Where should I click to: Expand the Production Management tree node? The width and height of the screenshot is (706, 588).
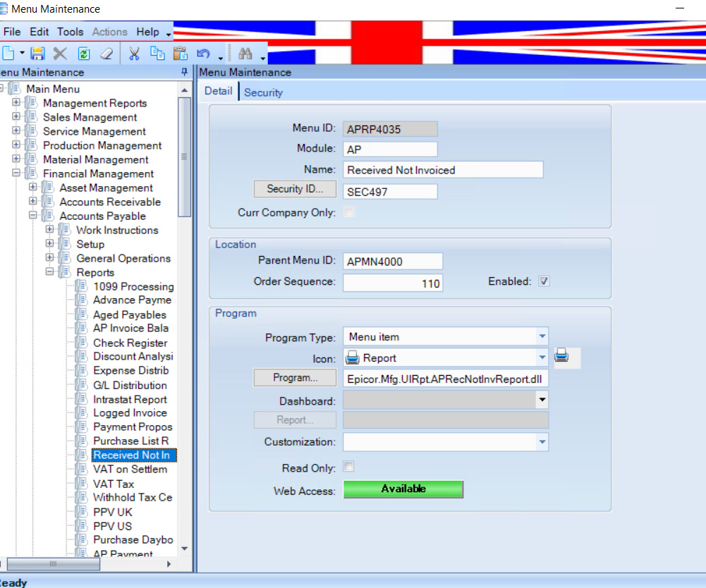pyautogui.click(x=16, y=145)
